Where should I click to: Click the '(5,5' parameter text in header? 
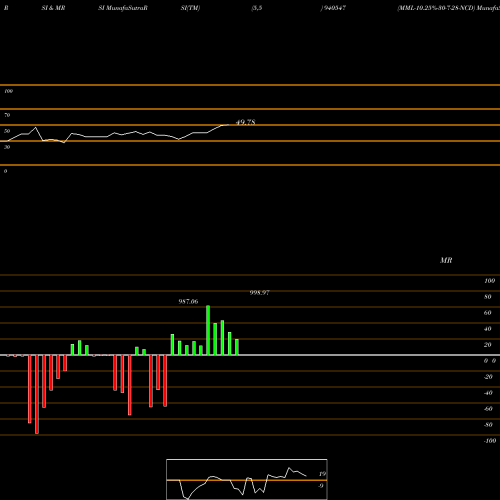(257, 8)
